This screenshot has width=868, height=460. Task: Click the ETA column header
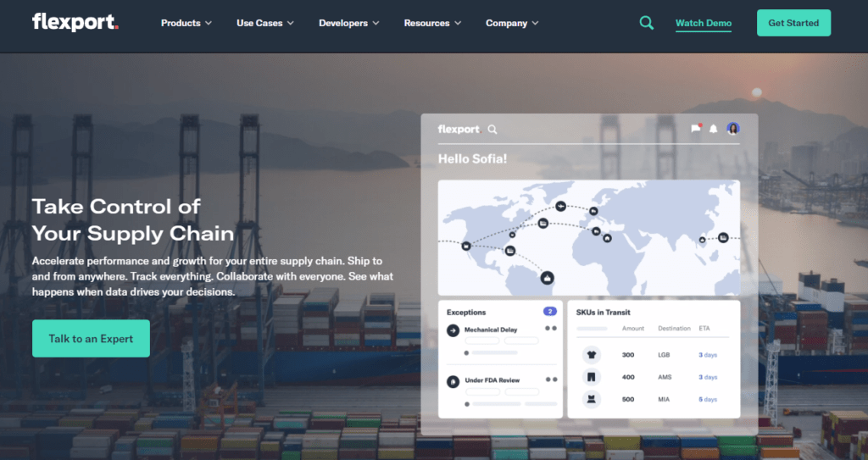(704, 328)
